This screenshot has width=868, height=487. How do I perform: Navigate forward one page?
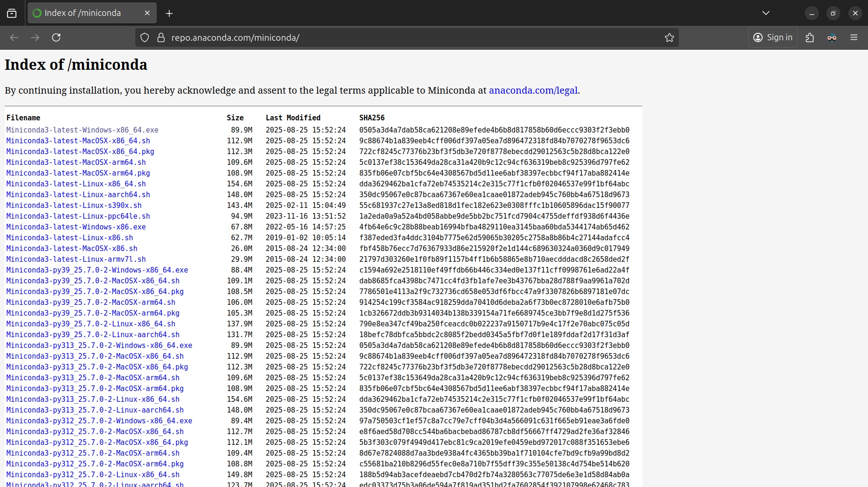35,37
